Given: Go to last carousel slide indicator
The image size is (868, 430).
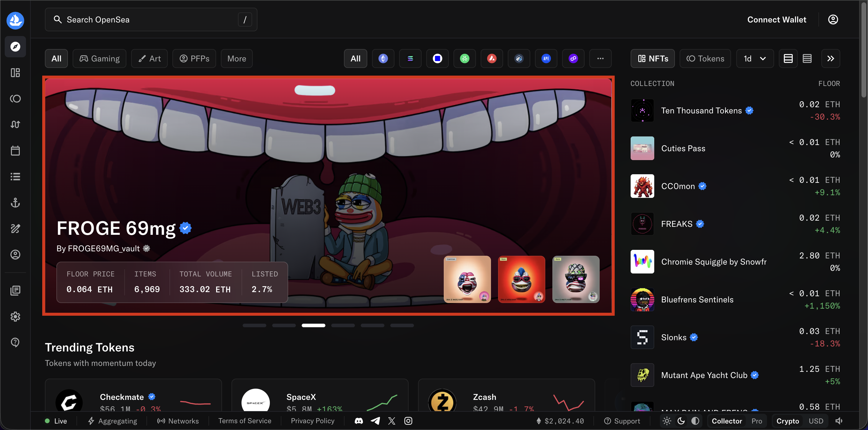Looking at the screenshot, I should [x=402, y=325].
